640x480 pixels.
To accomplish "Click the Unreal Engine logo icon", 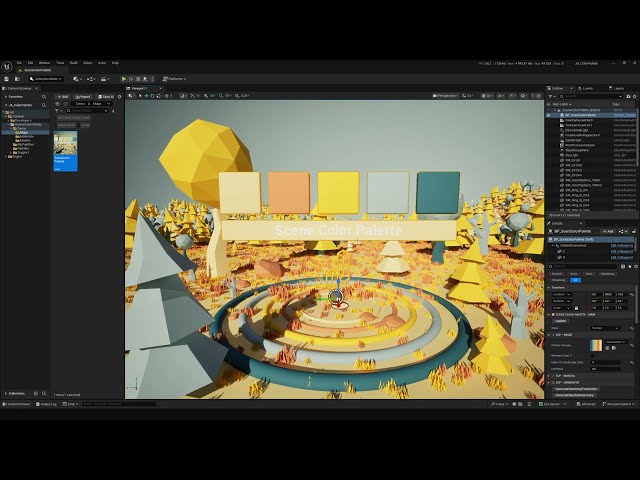I will coord(7,67).
